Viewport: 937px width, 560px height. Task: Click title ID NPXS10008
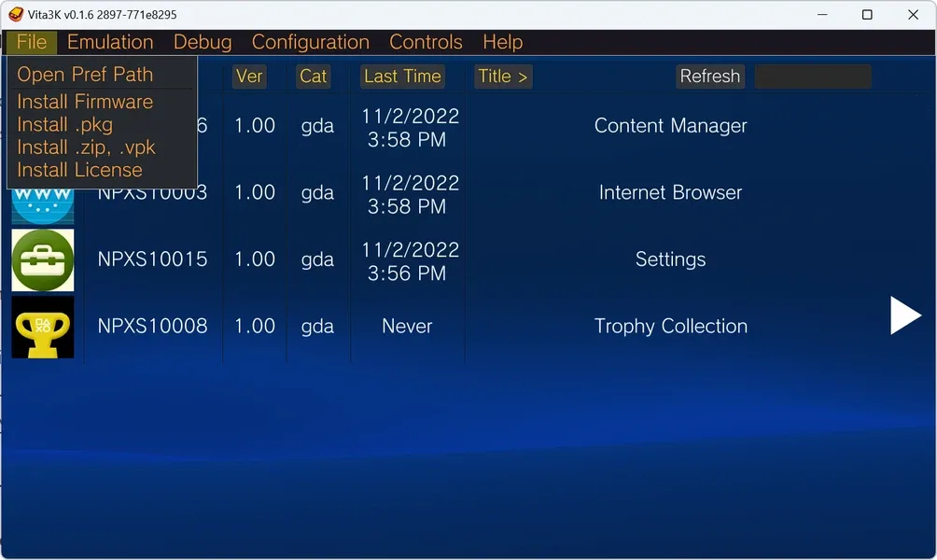point(152,327)
